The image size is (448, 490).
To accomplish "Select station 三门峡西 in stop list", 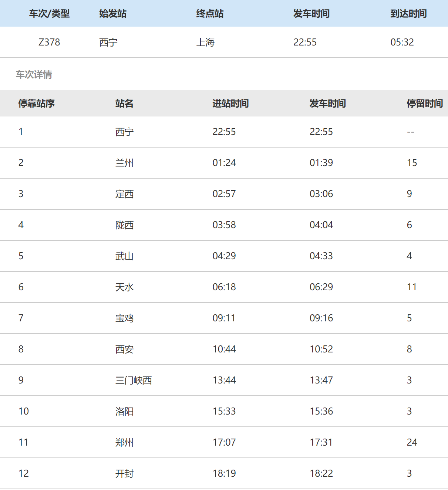I will tap(134, 381).
